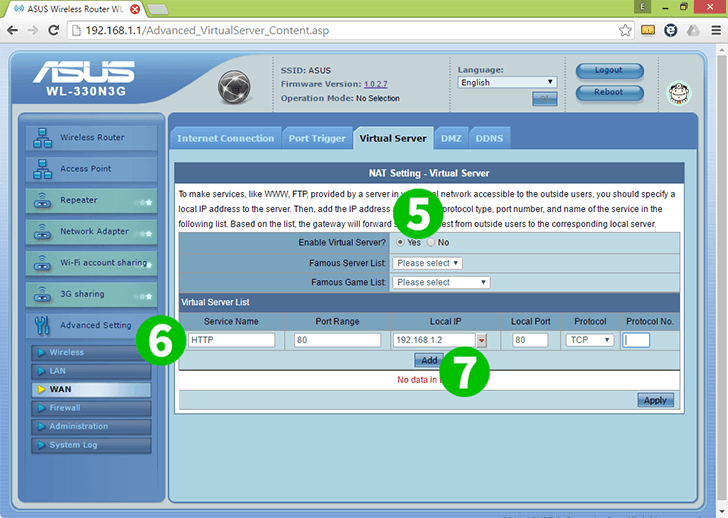Click the mascot avatar icon

tap(679, 93)
